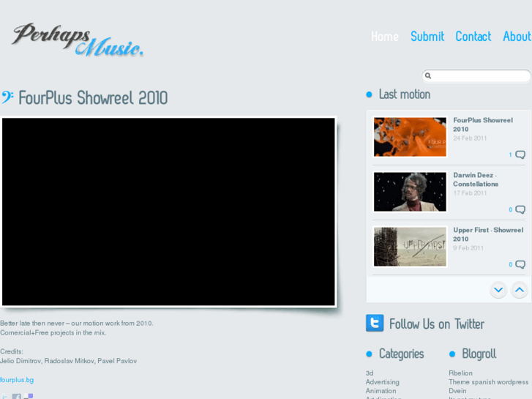Select Darwin Deez - Constellations sidebar title

[476, 179]
